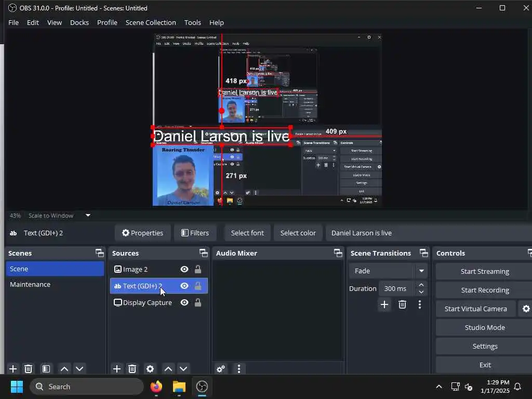Click Select font button
Image resolution: width=532 pixels, height=399 pixels.
tap(247, 233)
